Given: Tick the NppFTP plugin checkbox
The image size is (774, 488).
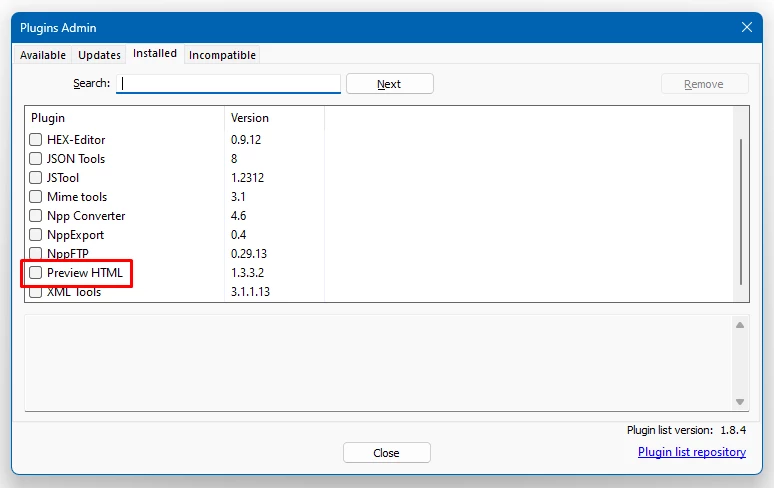Looking at the screenshot, I should pyautogui.click(x=36, y=254).
